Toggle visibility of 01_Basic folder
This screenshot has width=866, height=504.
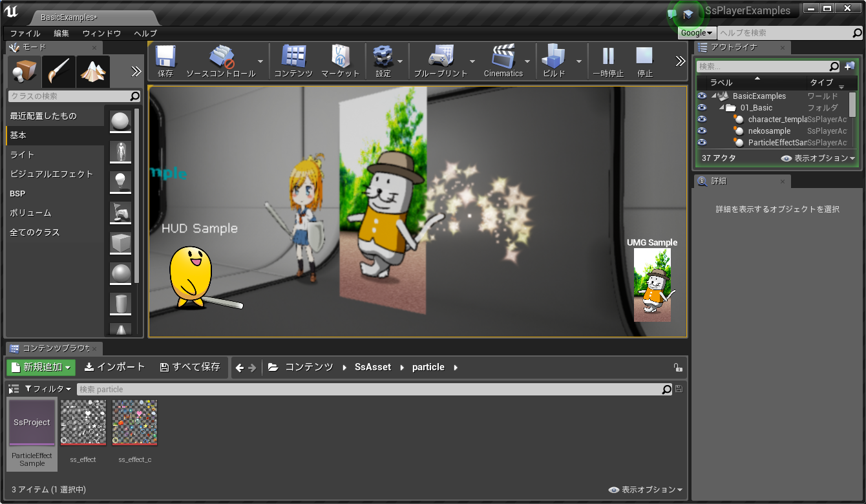coord(702,107)
